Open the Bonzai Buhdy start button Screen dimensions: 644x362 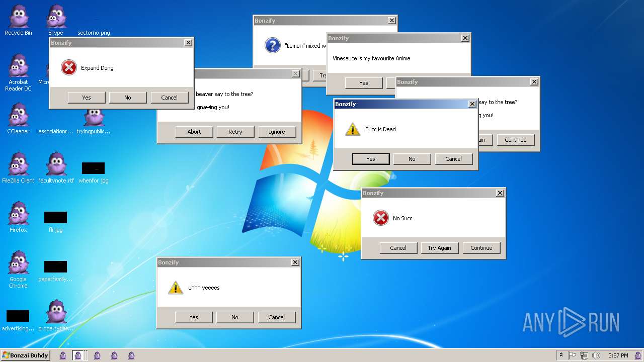pos(25,355)
